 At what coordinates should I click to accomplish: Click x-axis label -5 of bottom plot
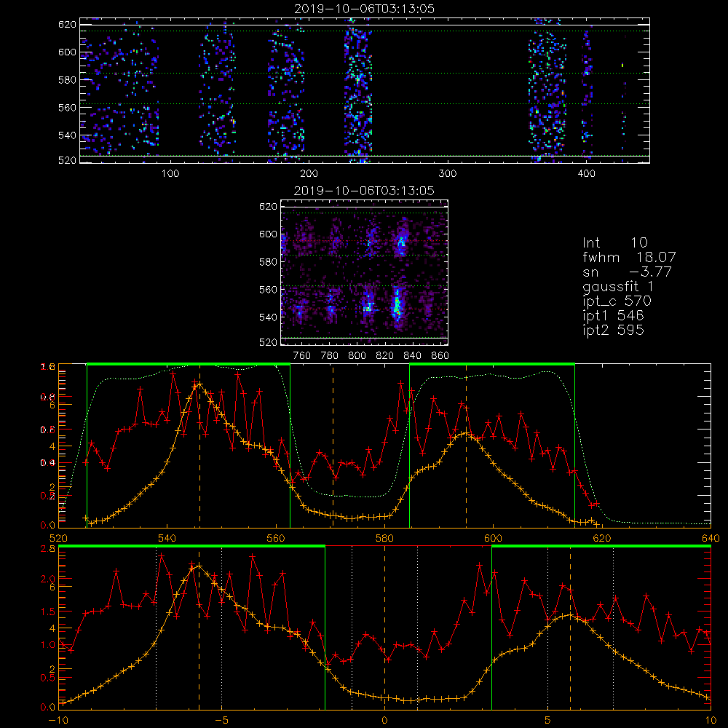coord(221,721)
